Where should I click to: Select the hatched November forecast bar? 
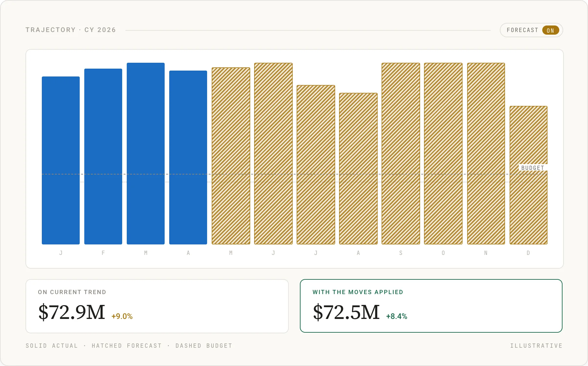[x=486, y=154]
